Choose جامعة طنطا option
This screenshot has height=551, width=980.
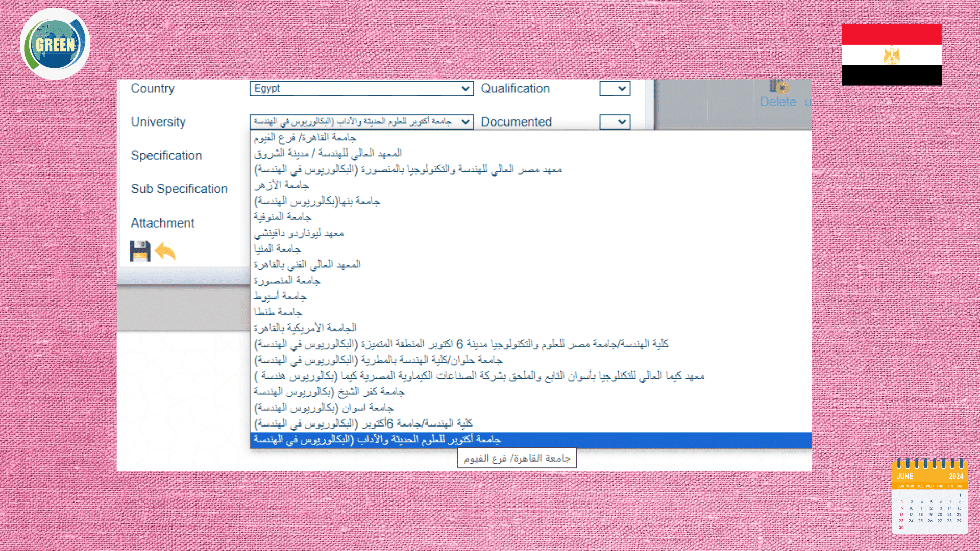tap(278, 312)
